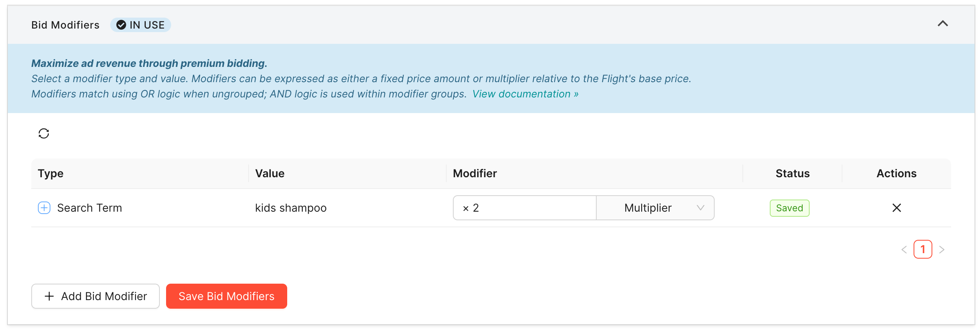The width and height of the screenshot is (980, 331).
Task: Click the Type column header
Action: [x=50, y=173]
